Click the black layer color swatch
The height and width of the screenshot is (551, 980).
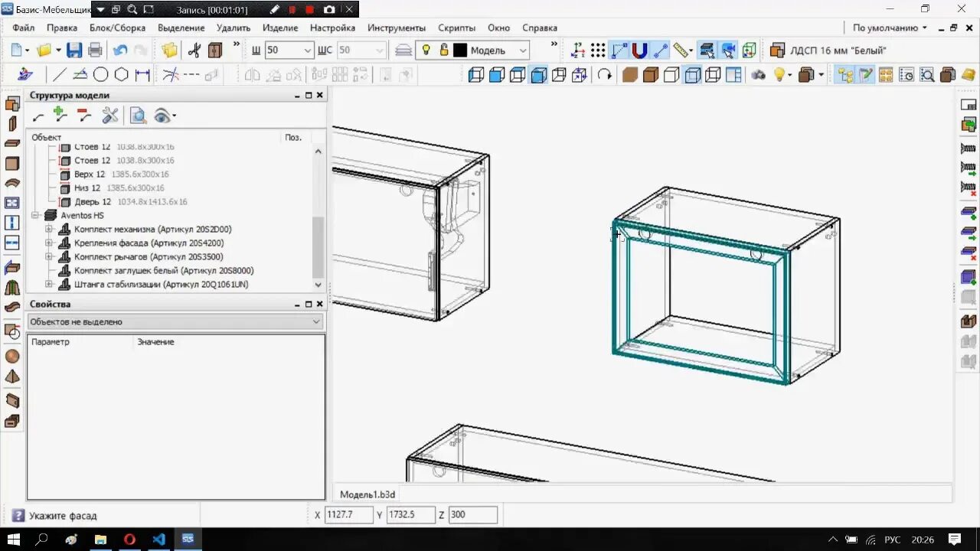(x=460, y=51)
